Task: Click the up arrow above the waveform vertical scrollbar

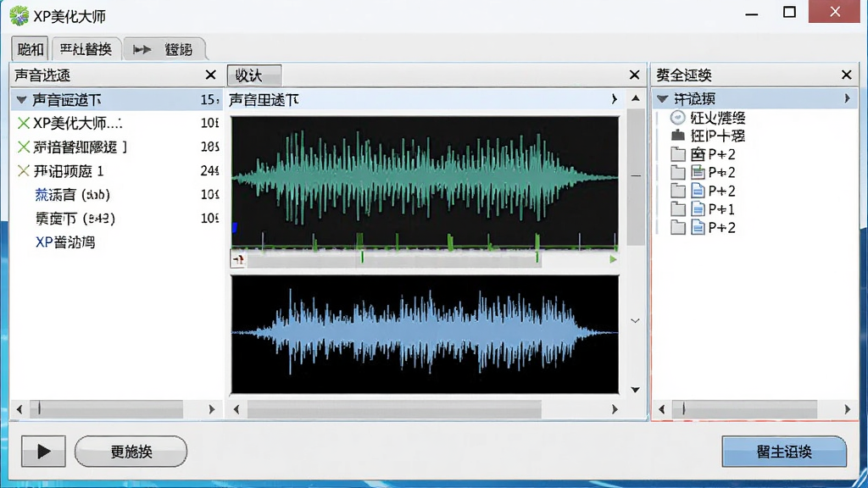Action: [x=636, y=98]
